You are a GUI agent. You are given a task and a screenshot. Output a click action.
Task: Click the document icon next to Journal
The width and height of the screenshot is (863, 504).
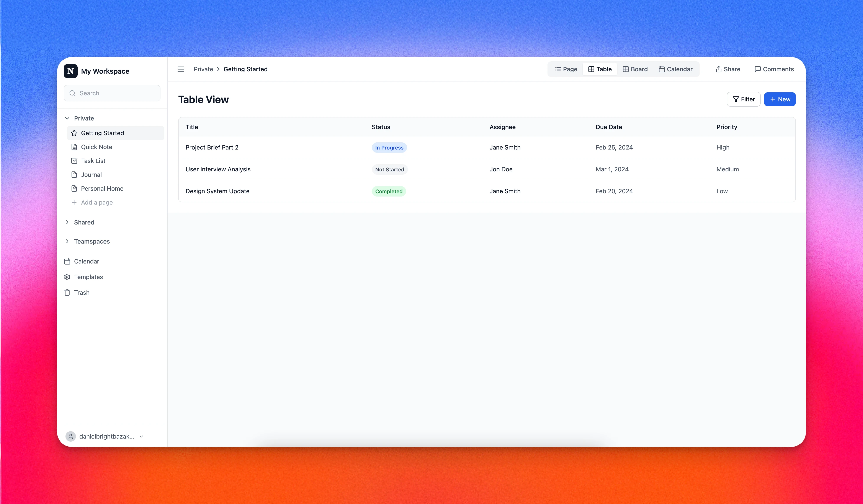pyautogui.click(x=74, y=174)
